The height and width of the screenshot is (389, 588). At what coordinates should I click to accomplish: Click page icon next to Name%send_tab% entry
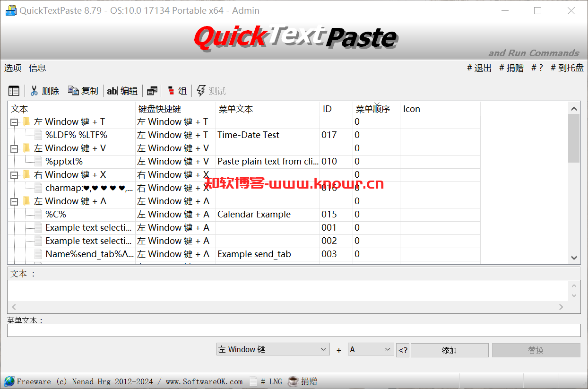[x=38, y=254]
